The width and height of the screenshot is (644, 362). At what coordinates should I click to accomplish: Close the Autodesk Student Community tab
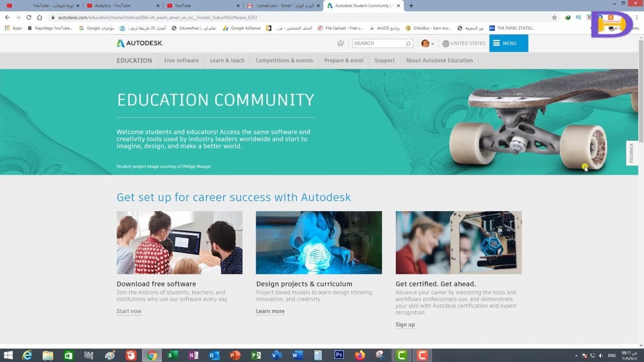click(x=398, y=6)
